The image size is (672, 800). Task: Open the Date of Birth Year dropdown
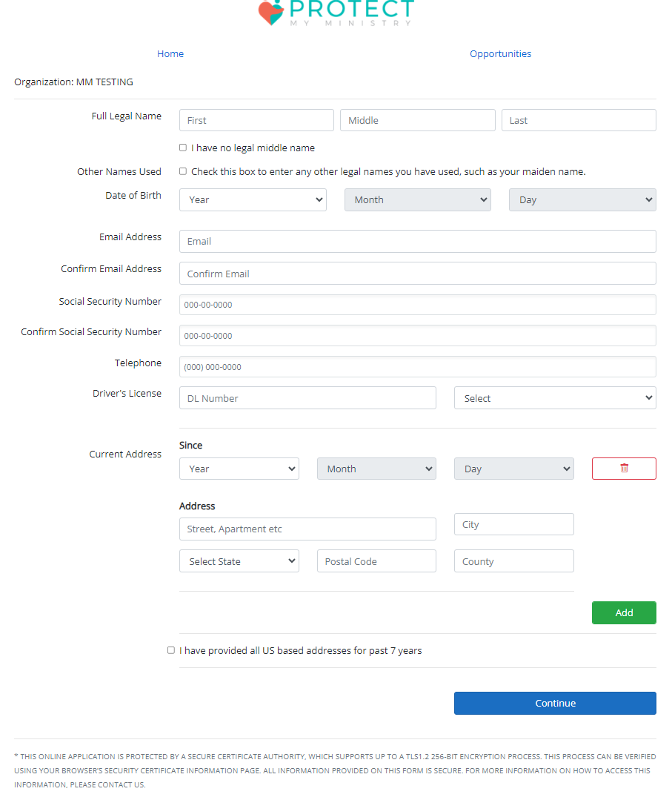click(253, 199)
